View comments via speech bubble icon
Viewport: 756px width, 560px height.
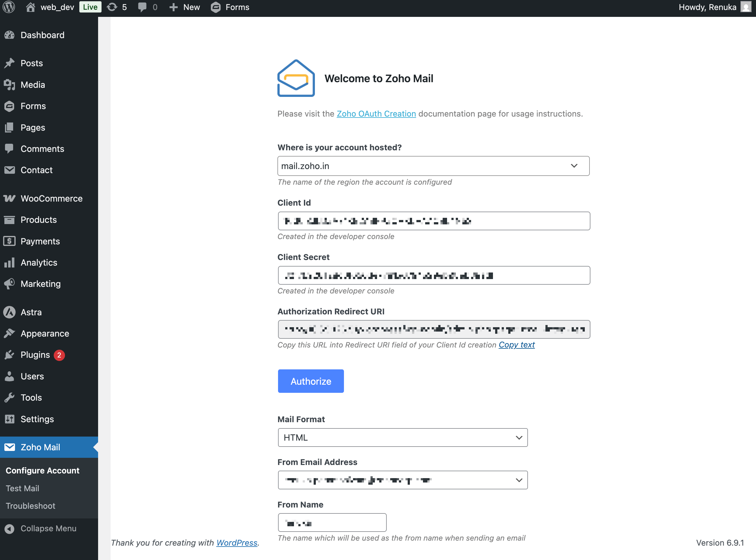coord(143,7)
